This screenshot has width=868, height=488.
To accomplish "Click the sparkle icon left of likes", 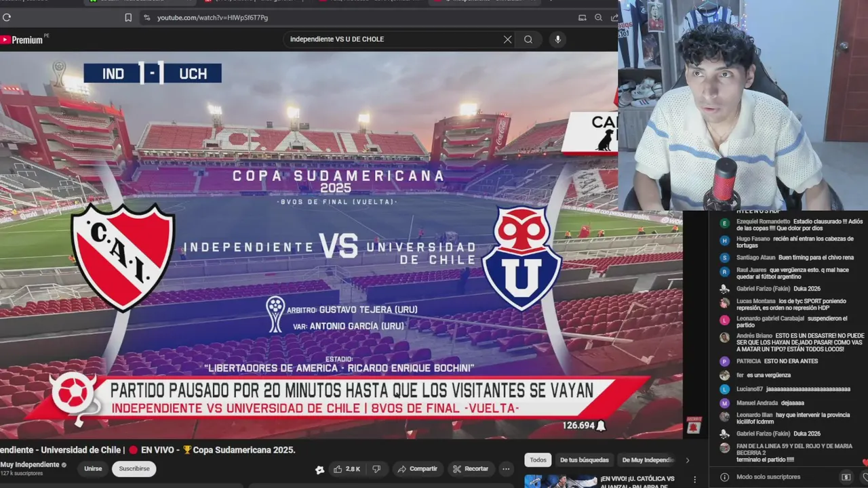I will pyautogui.click(x=319, y=470).
